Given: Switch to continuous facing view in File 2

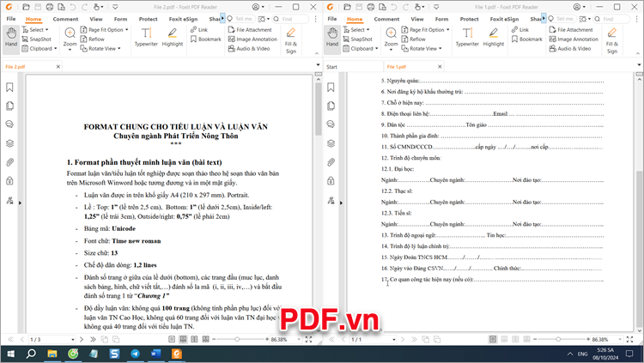Looking at the screenshot, I should tap(206, 339).
